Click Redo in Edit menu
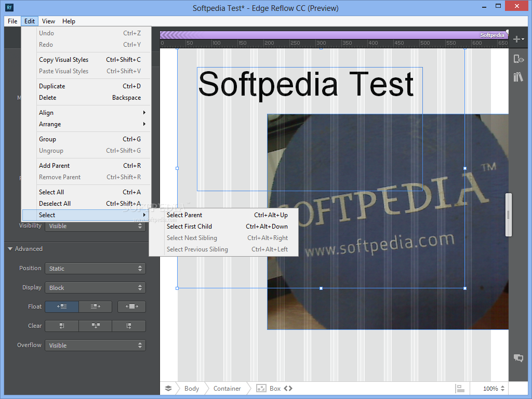The width and height of the screenshot is (532, 399). [x=87, y=45]
